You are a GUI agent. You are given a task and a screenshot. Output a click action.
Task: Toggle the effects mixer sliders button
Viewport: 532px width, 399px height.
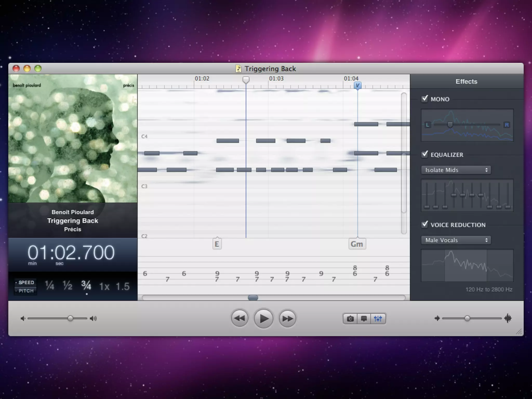click(x=378, y=319)
